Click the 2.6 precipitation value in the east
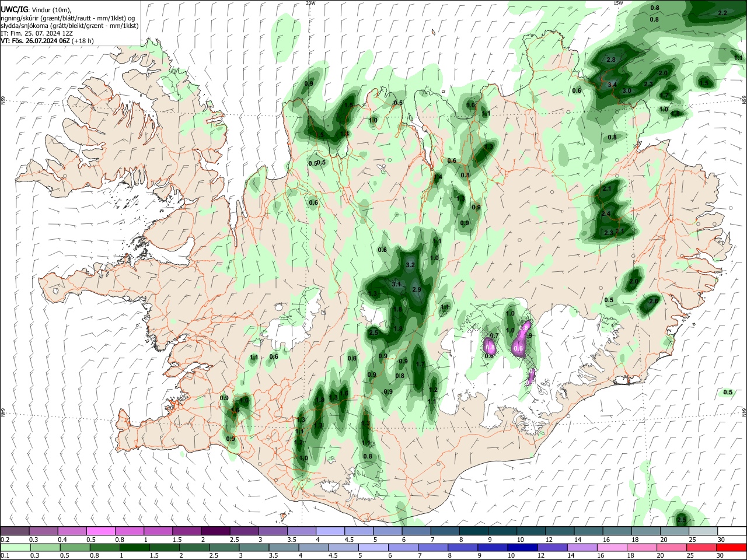This screenshot has width=747, height=560. 654,301
